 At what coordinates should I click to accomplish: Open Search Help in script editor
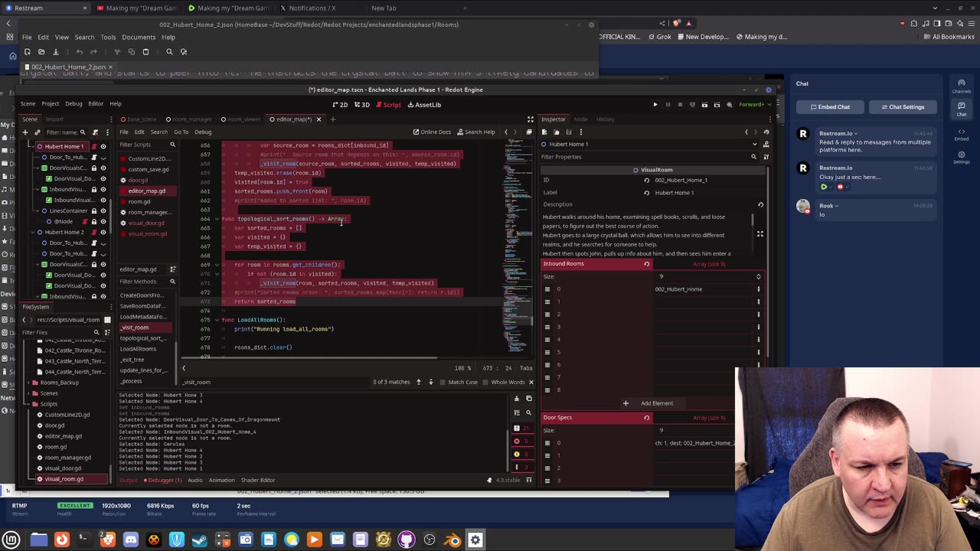pyautogui.click(x=476, y=132)
